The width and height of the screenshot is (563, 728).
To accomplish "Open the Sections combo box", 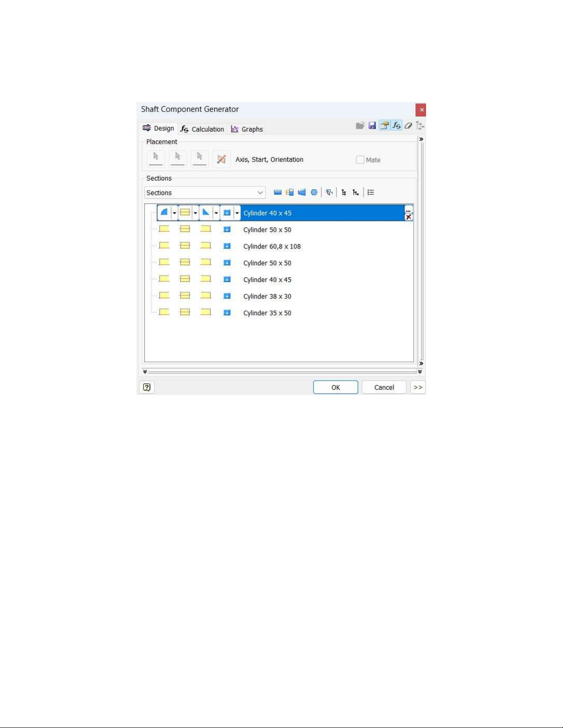I will (205, 193).
